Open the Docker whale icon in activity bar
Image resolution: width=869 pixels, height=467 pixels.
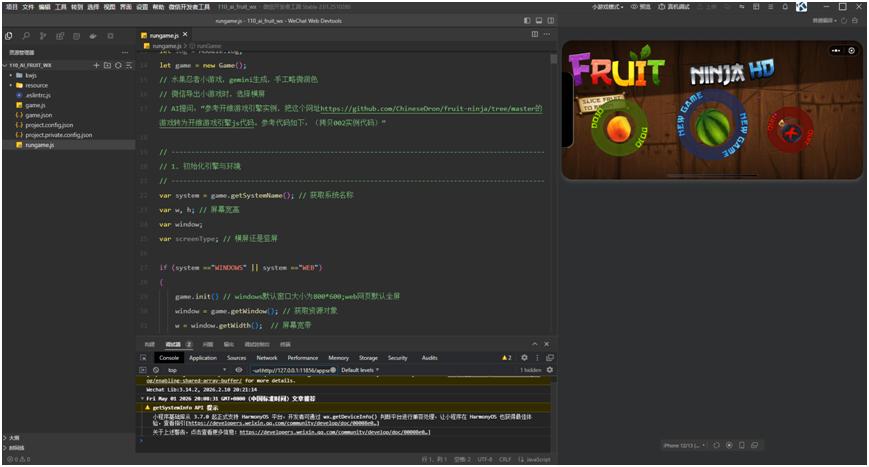[93, 36]
